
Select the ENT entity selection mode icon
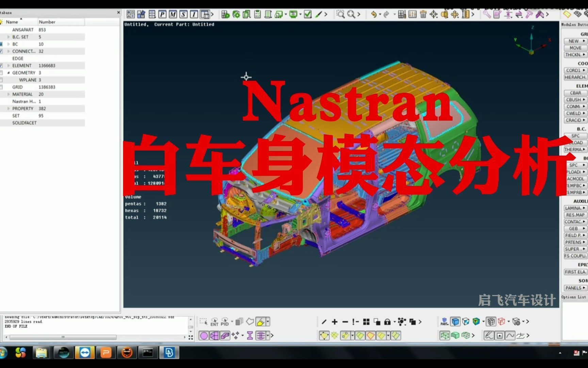[x=214, y=321]
